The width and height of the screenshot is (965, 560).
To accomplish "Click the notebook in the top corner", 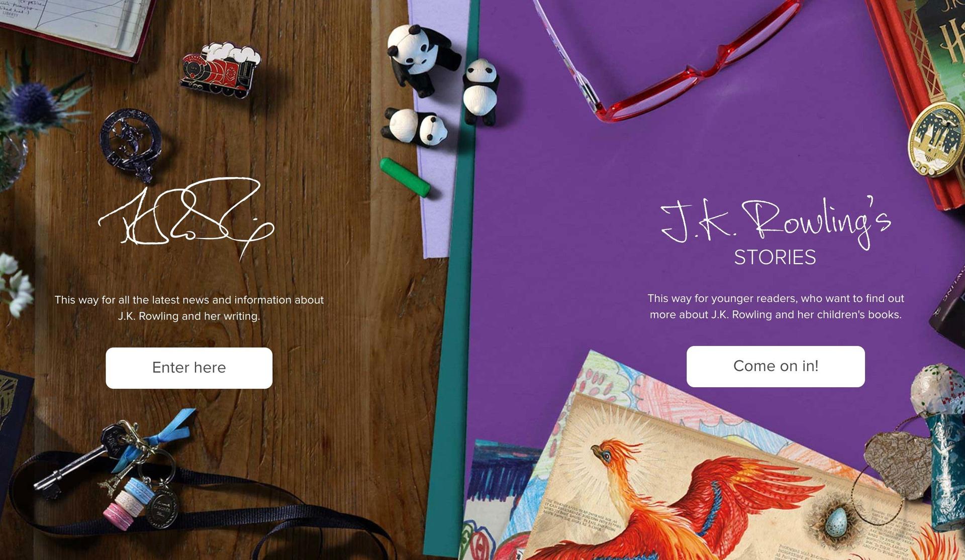I will [75, 25].
